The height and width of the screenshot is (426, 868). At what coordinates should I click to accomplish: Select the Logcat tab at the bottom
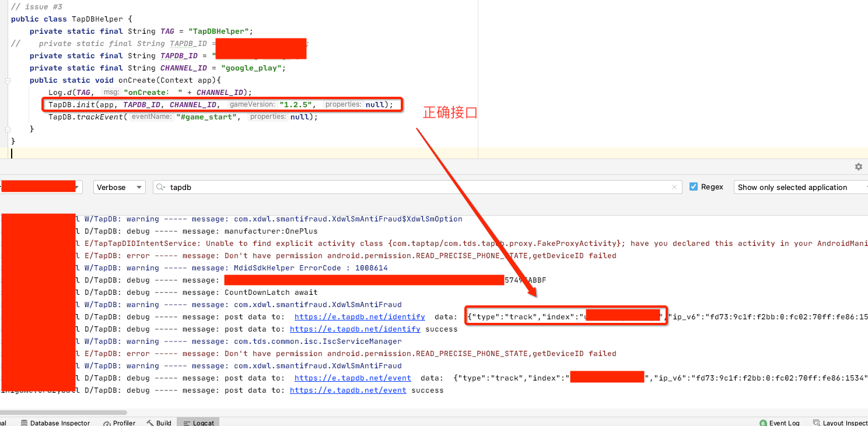[x=198, y=421]
